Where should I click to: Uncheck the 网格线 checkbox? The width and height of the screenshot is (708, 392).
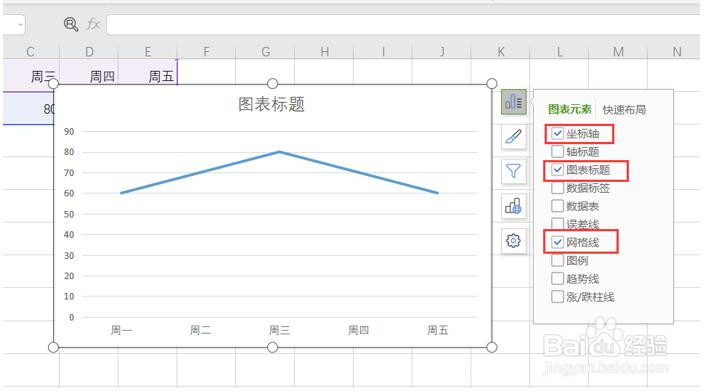tap(558, 243)
